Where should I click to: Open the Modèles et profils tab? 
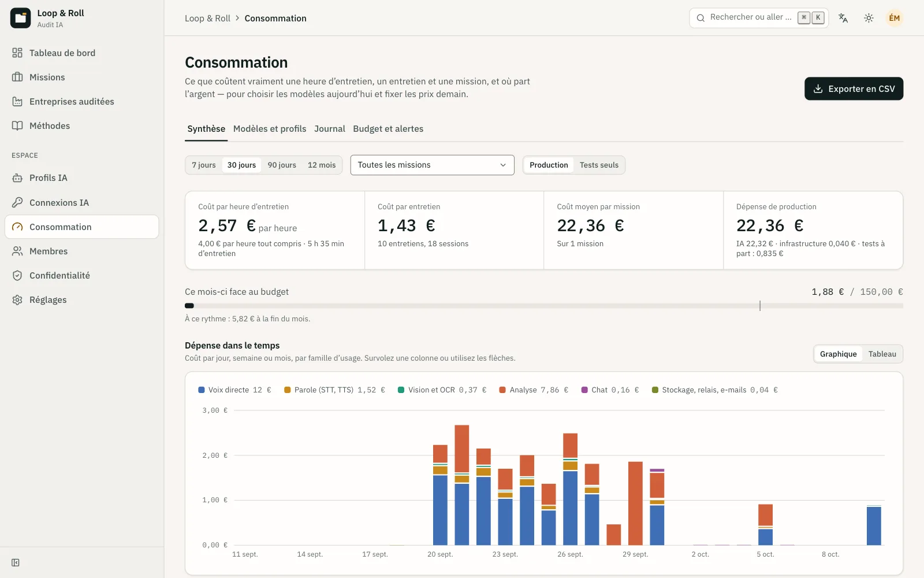270,129
